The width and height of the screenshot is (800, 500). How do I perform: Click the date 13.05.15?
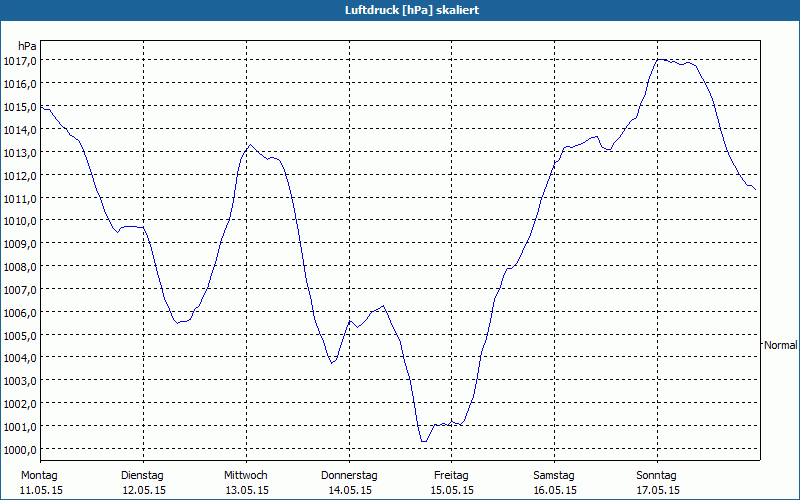247,491
